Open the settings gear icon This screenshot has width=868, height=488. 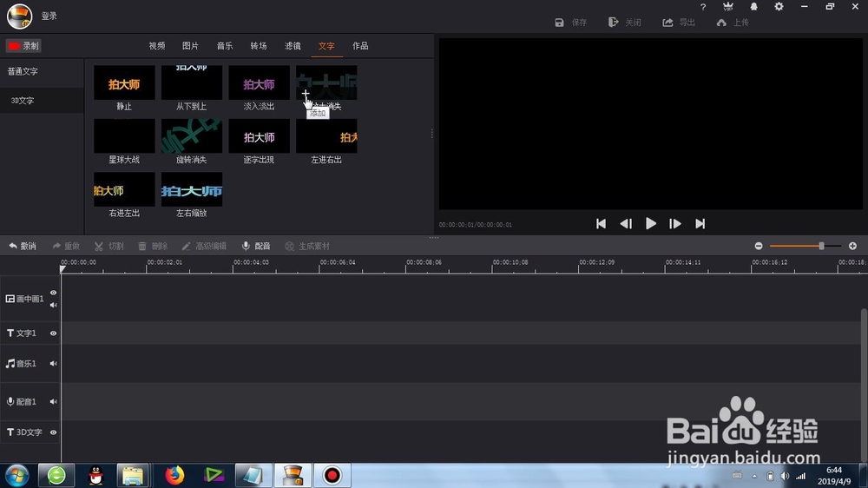point(779,7)
